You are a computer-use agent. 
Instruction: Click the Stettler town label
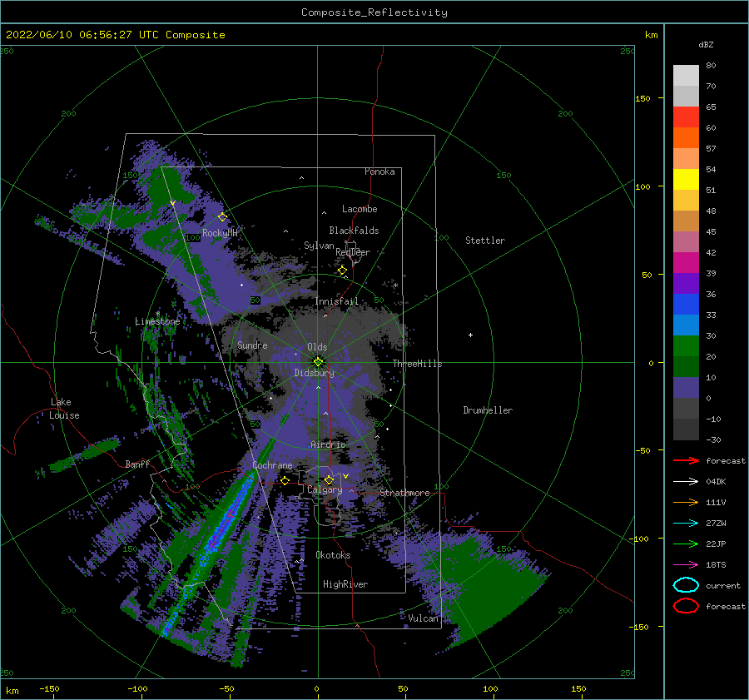click(485, 241)
